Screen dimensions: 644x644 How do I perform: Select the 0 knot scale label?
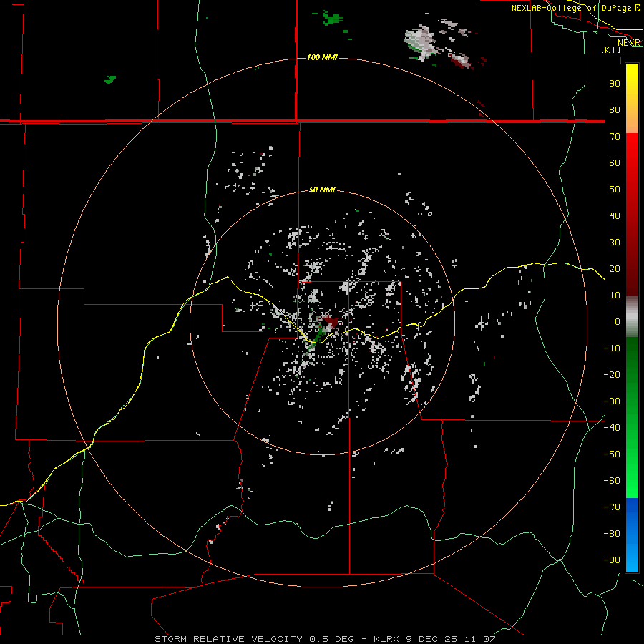click(x=618, y=321)
